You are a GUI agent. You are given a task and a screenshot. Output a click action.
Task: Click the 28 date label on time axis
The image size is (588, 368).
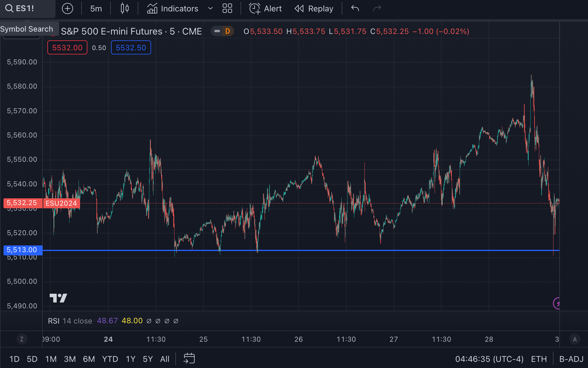pyautogui.click(x=489, y=339)
